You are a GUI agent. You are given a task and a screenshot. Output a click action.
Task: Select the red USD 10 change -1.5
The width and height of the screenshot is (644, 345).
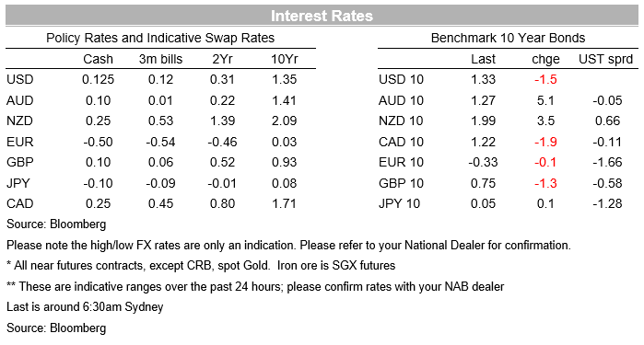tap(545, 79)
